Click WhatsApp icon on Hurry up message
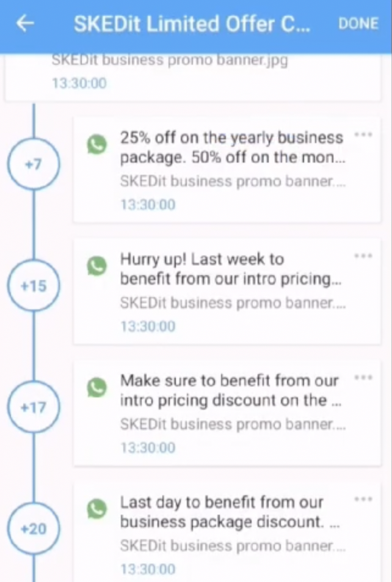392x582 pixels. [96, 266]
